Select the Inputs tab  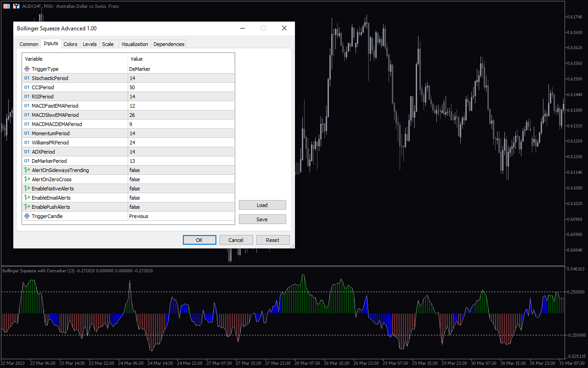51,43
